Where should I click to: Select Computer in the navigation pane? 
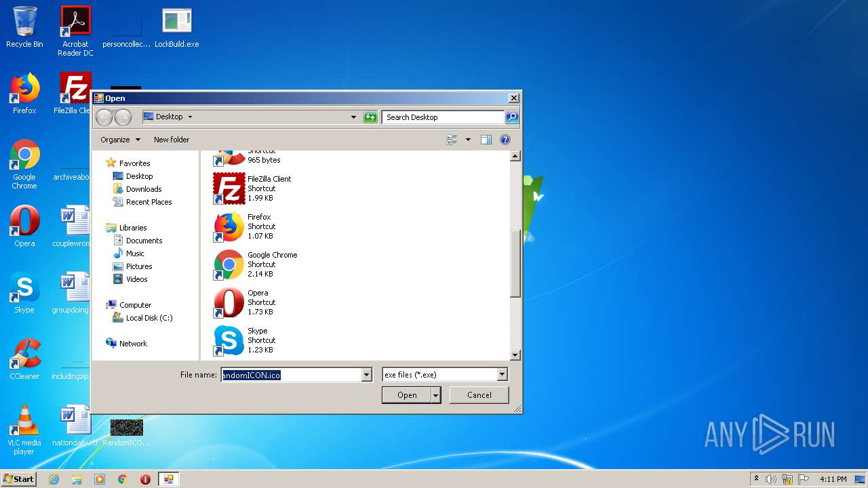coord(129,305)
